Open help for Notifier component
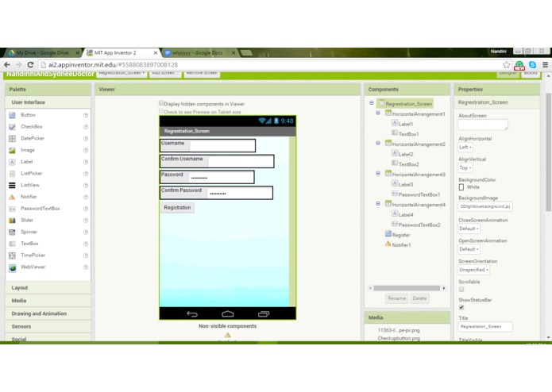 pyautogui.click(x=86, y=197)
